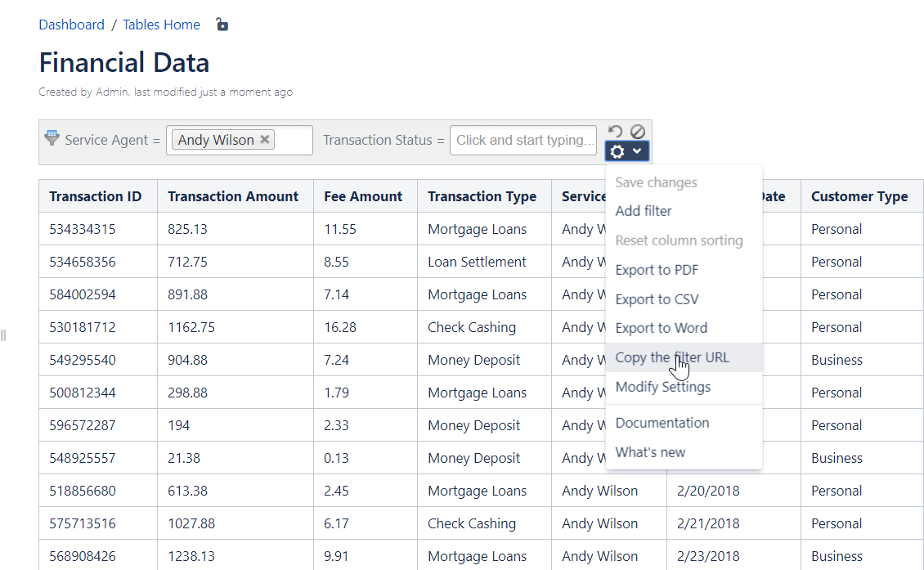The image size is (924, 570).
Task: Click the Transaction Status filter input
Action: 523,140
